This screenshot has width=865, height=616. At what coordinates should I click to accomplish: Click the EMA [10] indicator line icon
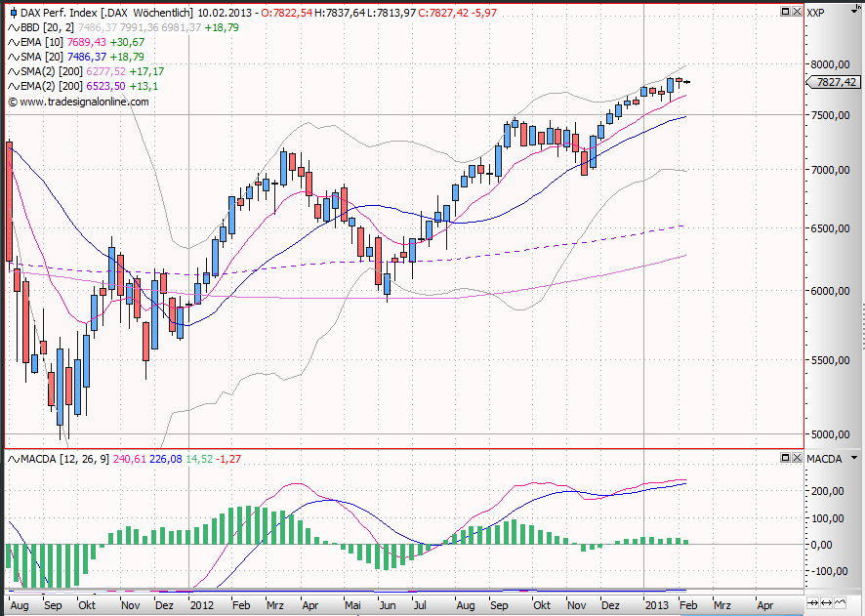tap(14, 42)
